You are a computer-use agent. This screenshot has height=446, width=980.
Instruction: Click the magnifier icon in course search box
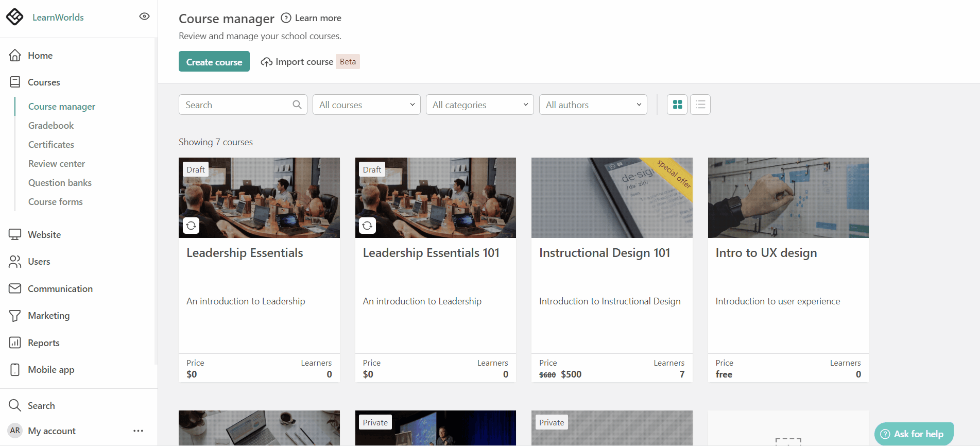[x=297, y=105]
